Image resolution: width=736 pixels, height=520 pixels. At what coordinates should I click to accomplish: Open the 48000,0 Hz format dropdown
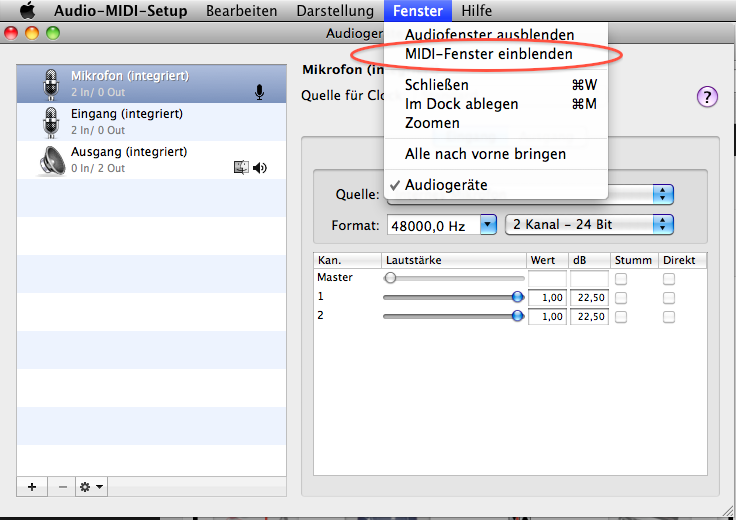click(x=442, y=225)
